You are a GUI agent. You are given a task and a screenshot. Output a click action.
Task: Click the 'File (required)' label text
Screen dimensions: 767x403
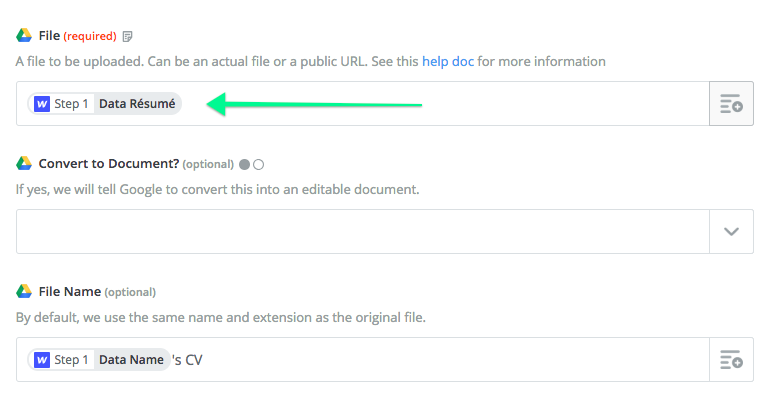tap(77, 36)
